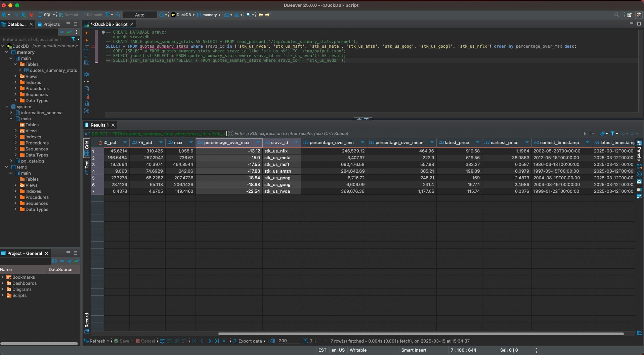
Task: Collapse the temp database node
Action: pos(7,167)
